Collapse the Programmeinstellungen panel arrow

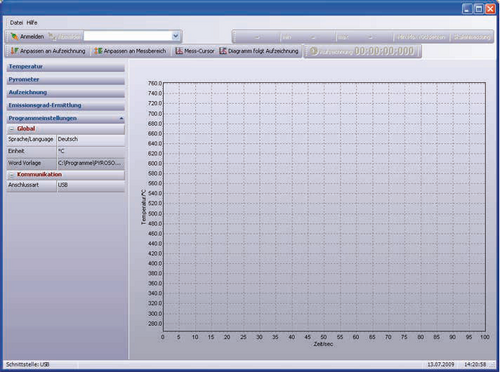point(121,118)
